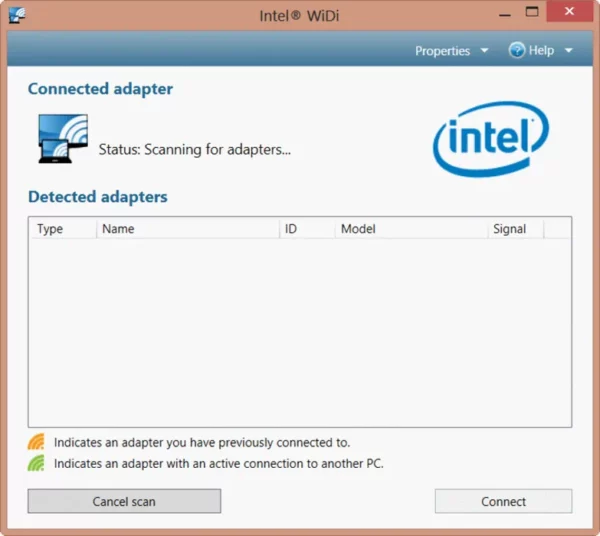This screenshot has height=536, width=600.
Task: Click the 'Status: Scanning for adapters...' text
Action: coord(195,150)
